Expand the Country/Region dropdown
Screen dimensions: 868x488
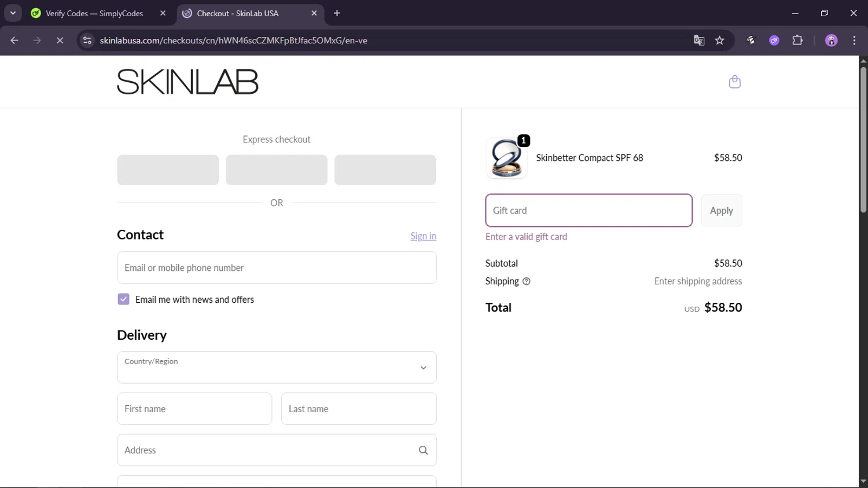277,368
